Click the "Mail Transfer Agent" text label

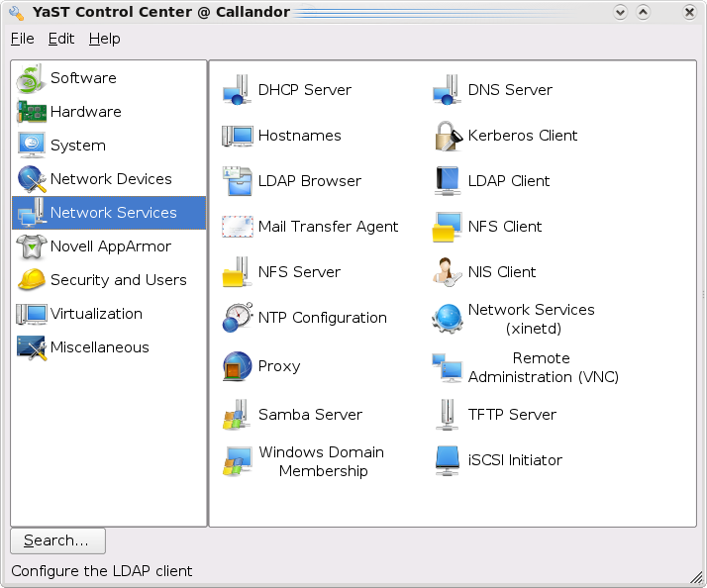329,227
